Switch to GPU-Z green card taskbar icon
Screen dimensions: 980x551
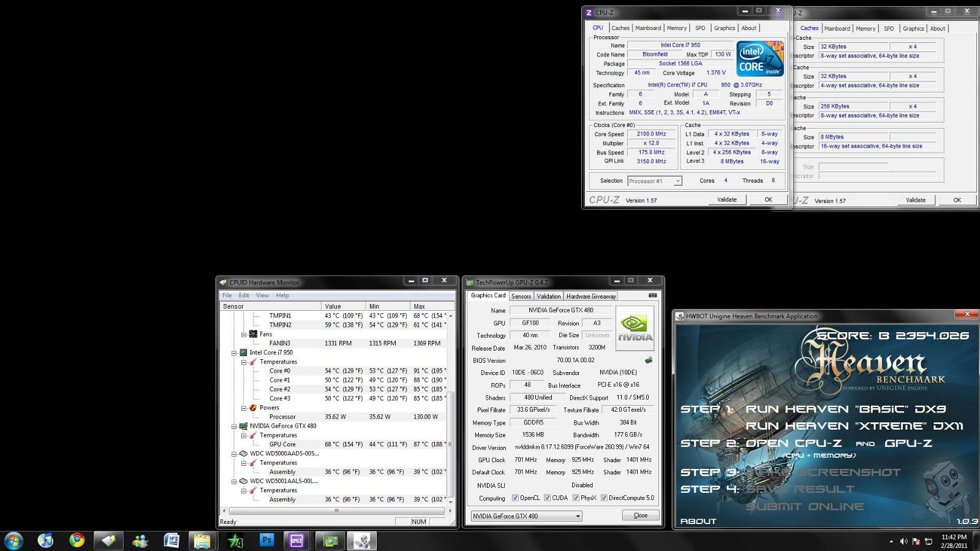point(331,541)
